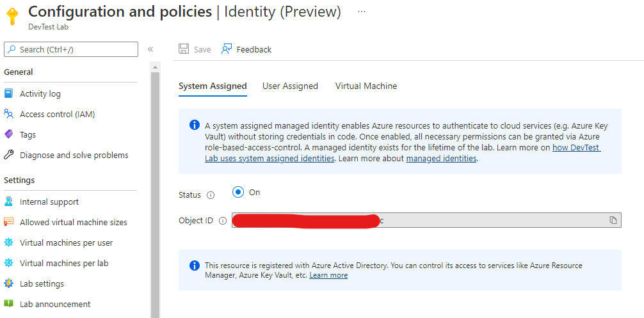This screenshot has height=318, width=644.
Task: Click the Object ID info tooltip icon
Action: tap(223, 221)
